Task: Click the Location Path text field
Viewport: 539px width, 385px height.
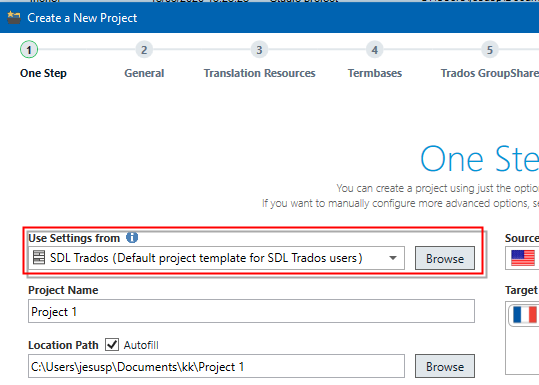Action: (x=216, y=366)
